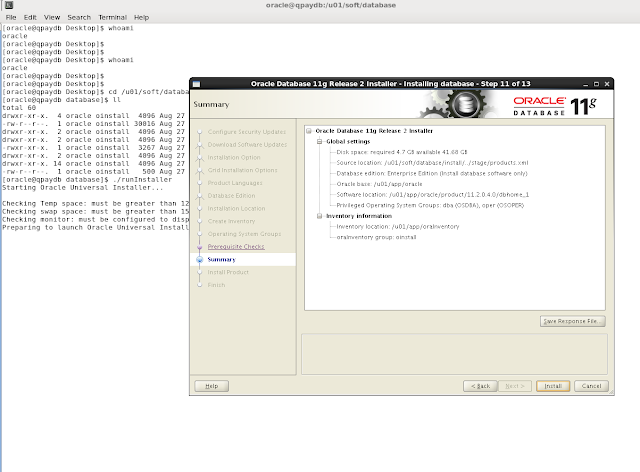Click the ./runInstaller command line in terminal
The width and height of the screenshot is (640, 472).
point(87,180)
